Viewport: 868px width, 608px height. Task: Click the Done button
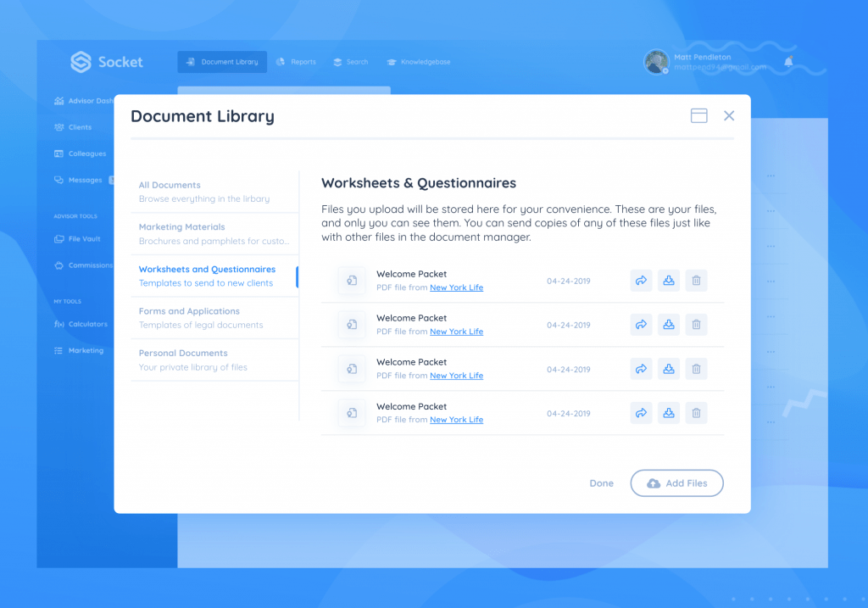click(x=601, y=483)
